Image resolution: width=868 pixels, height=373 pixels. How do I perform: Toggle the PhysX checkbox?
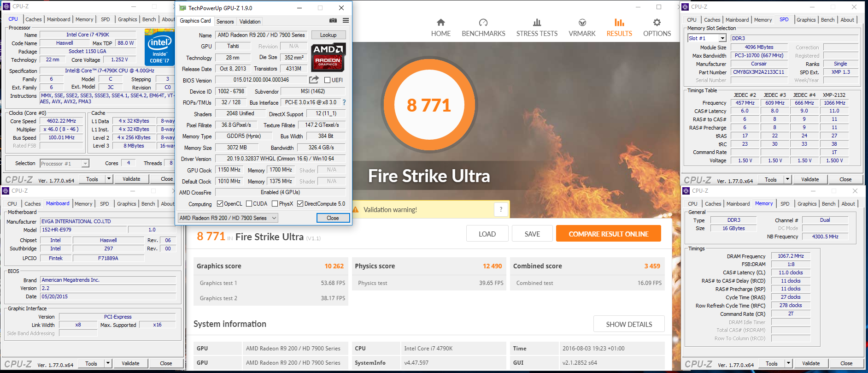(275, 204)
